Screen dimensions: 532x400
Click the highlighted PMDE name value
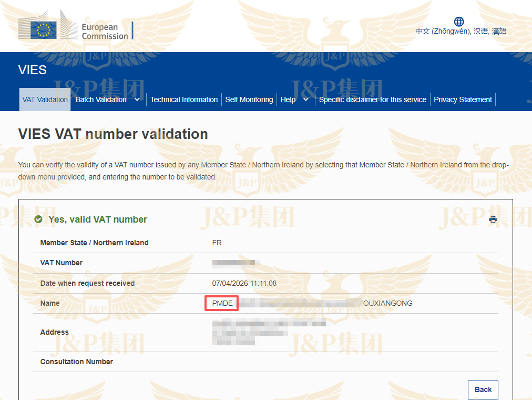[x=221, y=303]
